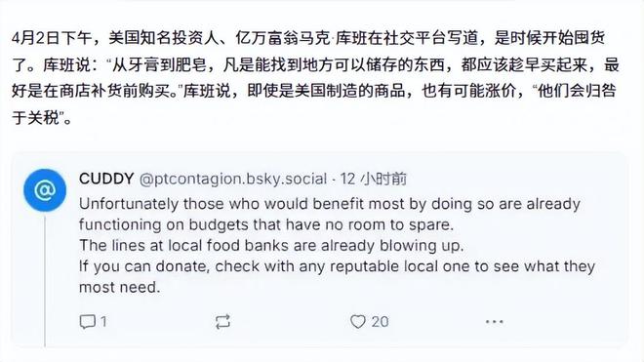The width and height of the screenshot is (644, 362).
Task: Click the post line starting 'Unfortunately those who'
Action: click(330, 204)
